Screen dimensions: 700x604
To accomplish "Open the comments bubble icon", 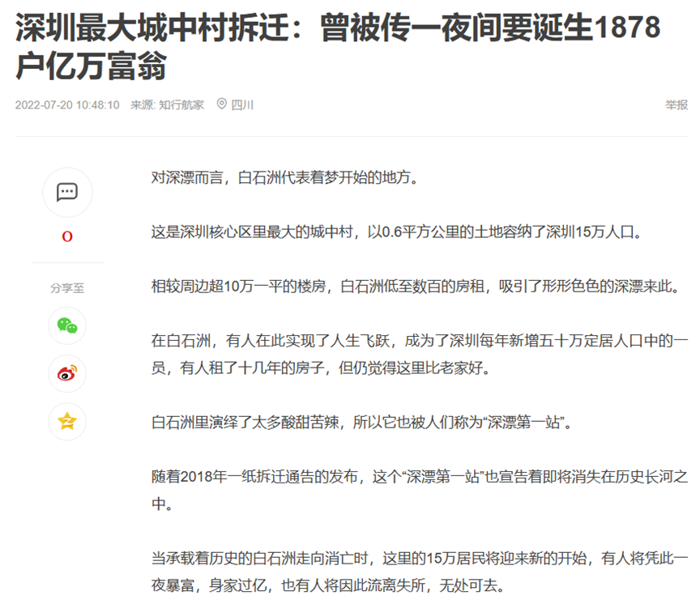I will point(67,193).
